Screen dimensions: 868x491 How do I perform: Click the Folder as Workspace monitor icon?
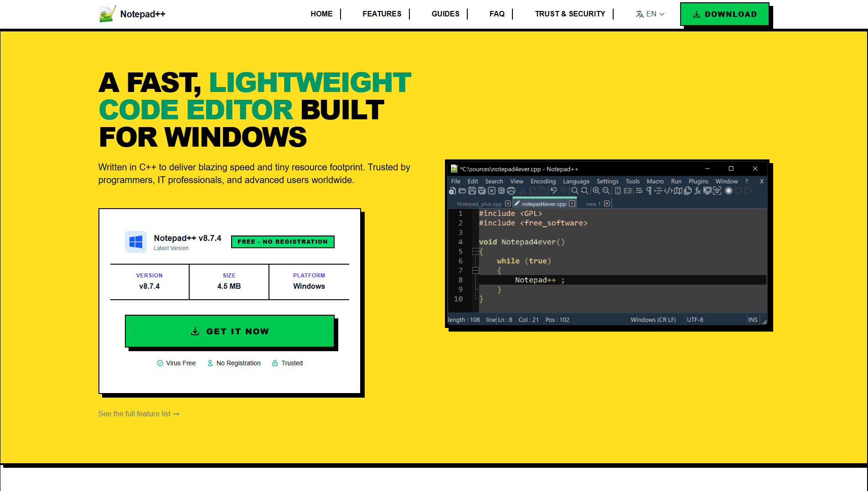(708, 191)
